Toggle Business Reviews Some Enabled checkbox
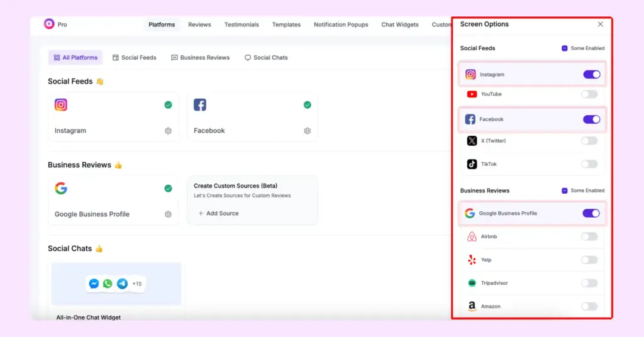The image size is (644, 337). [x=565, y=191]
